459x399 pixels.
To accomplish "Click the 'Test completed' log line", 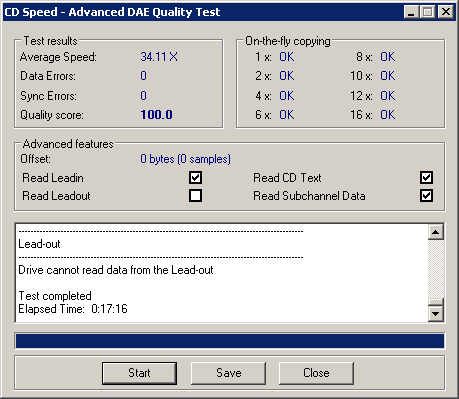I will coord(55,296).
